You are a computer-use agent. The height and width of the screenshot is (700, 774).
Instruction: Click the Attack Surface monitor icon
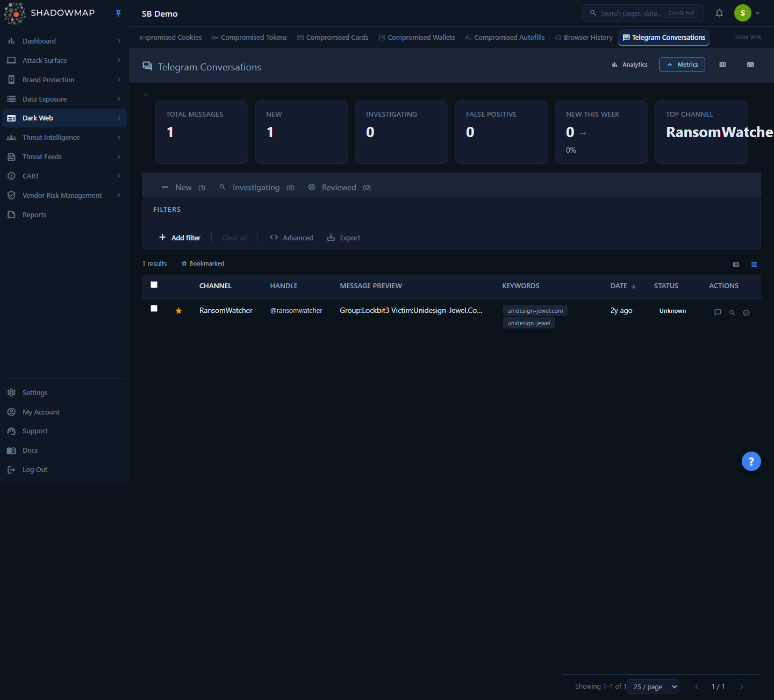pos(11,60)
